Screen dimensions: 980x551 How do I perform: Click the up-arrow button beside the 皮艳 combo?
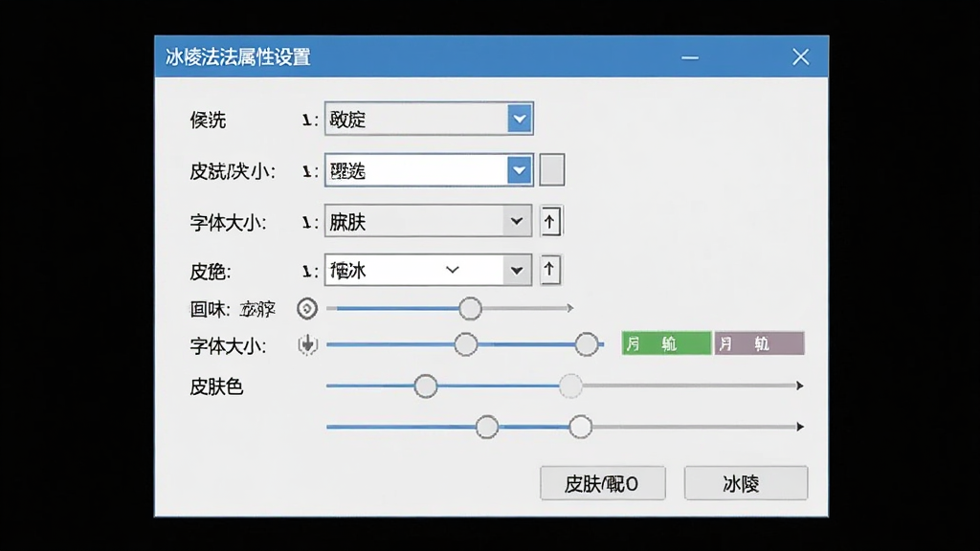click(x=550, y=270)
